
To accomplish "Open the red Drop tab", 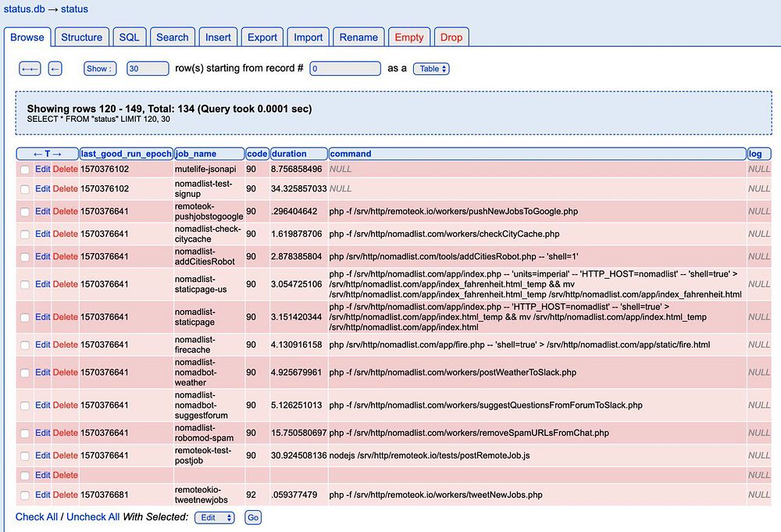I will 451,37.
